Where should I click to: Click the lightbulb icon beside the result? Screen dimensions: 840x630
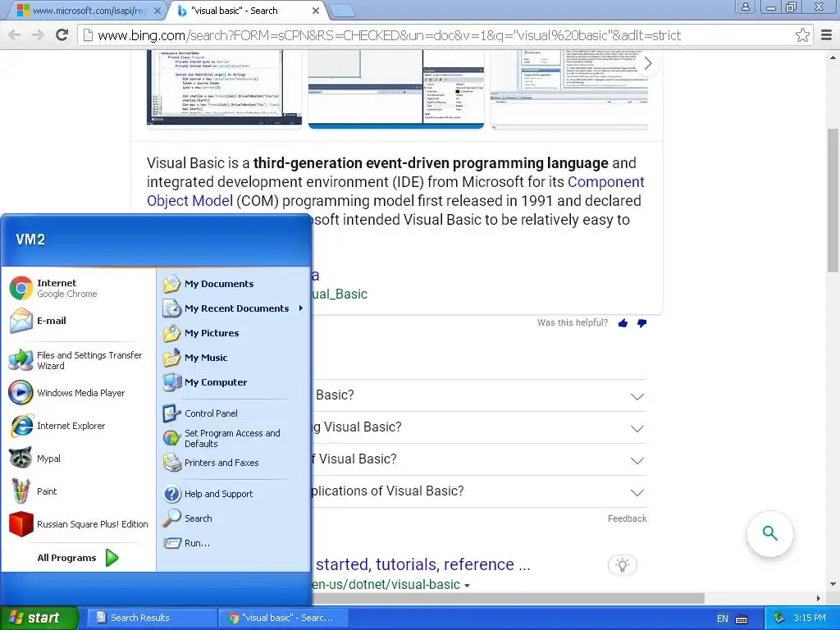[x=623, y=565]
